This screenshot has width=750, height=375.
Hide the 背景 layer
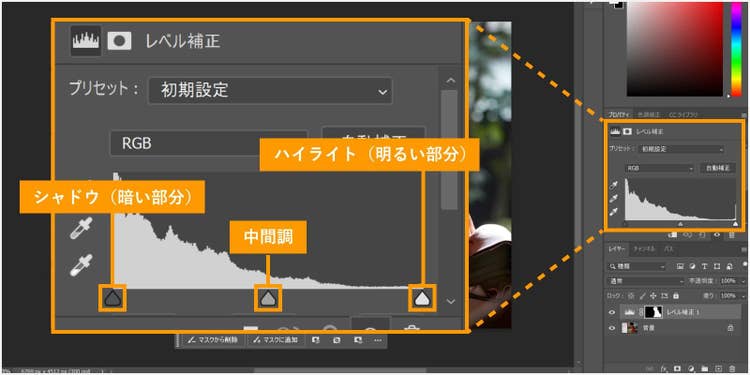pos(612,328)
